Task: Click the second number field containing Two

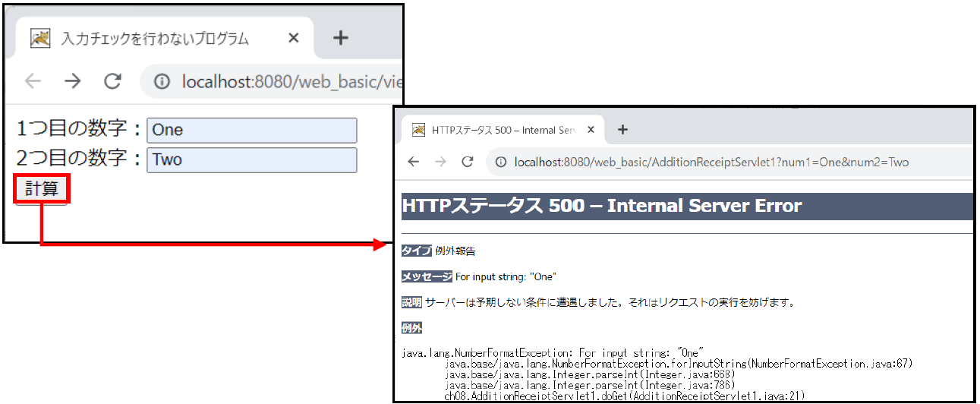Action: tap(251, 160)
